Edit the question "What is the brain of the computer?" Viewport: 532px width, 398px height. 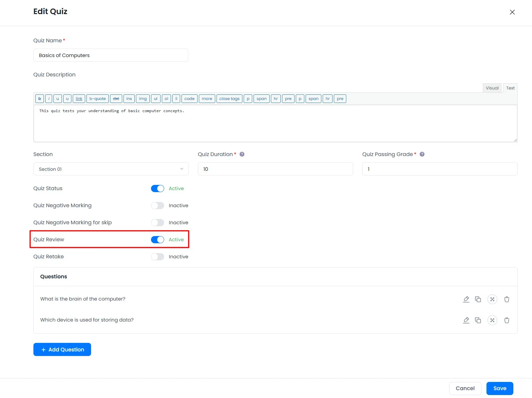466,299
